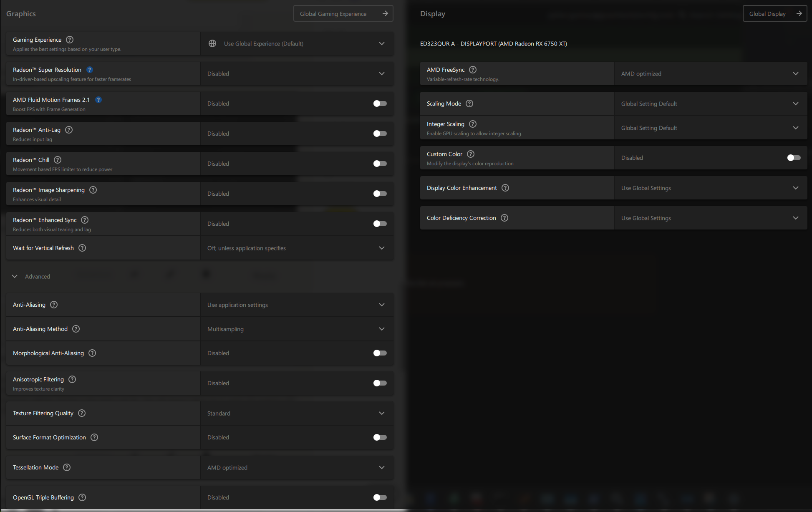Open the Wait for Vertical Refresh dropdown
Image resolution: width=812 pixels, height=512 pixels.
click(x=297, y=248)
